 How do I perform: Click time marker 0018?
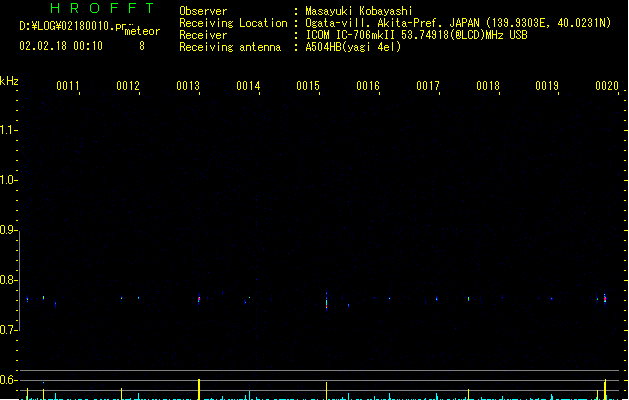[x=488, y=86]
